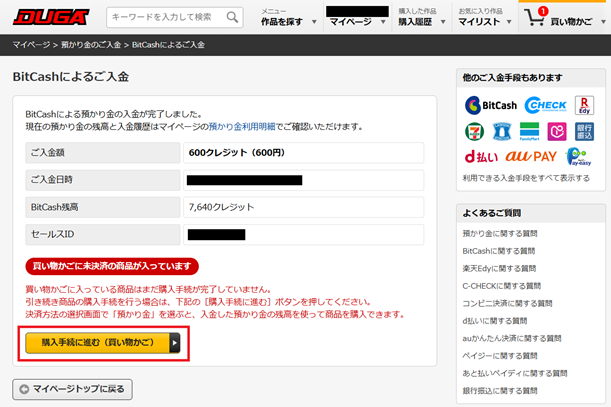Open the shopping cart icon
Viewport: 611px width, 407px height.
pos(533,18)
